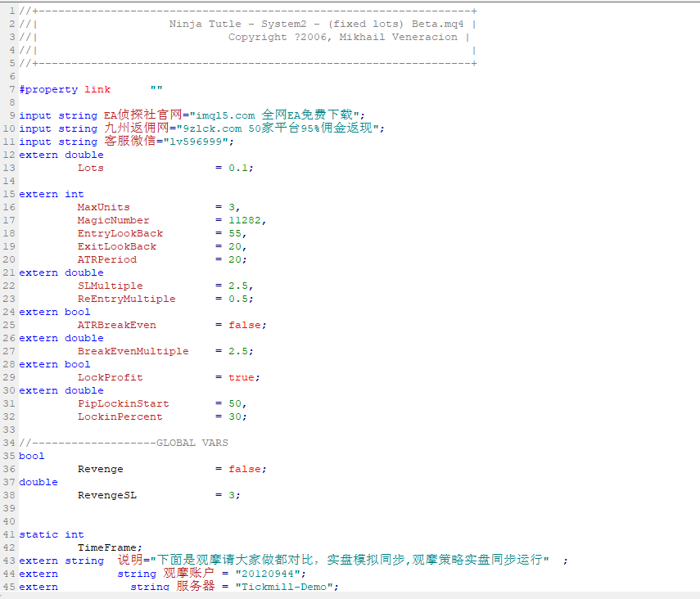
Task: Click line number 1 in the gutter
Action: tap(11, 11)
